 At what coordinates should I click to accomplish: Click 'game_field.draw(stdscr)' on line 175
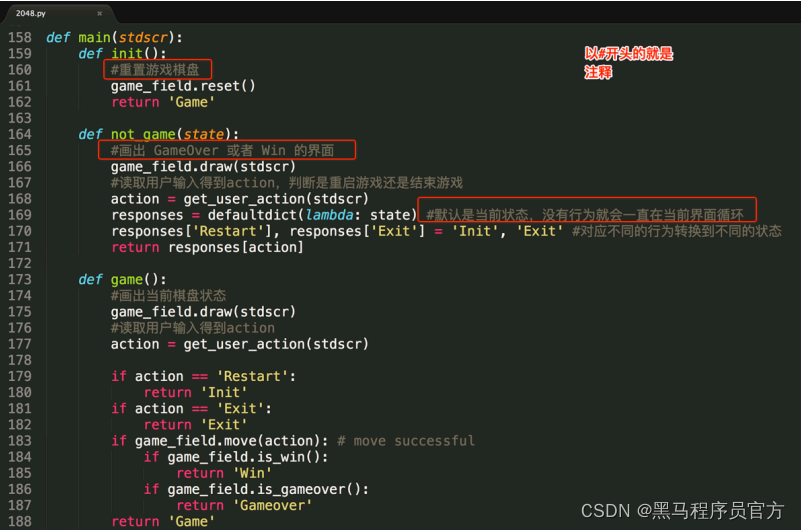(x=203, y=312)
